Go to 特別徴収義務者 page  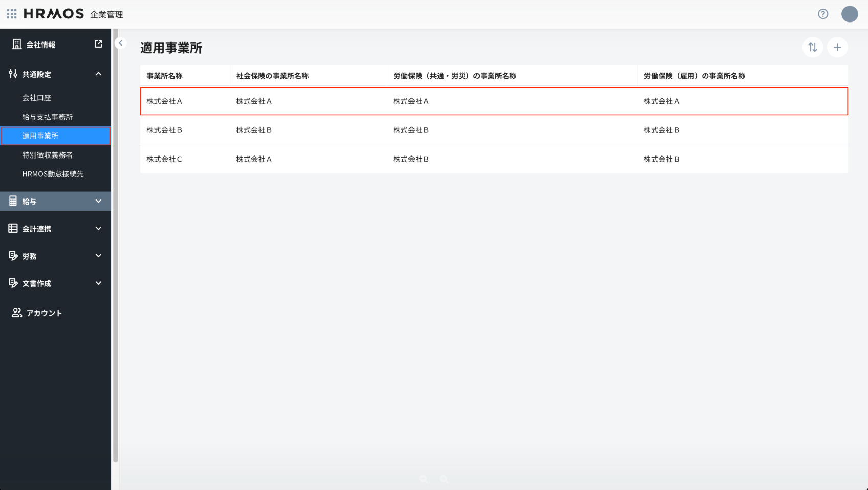tap(48, 155)
